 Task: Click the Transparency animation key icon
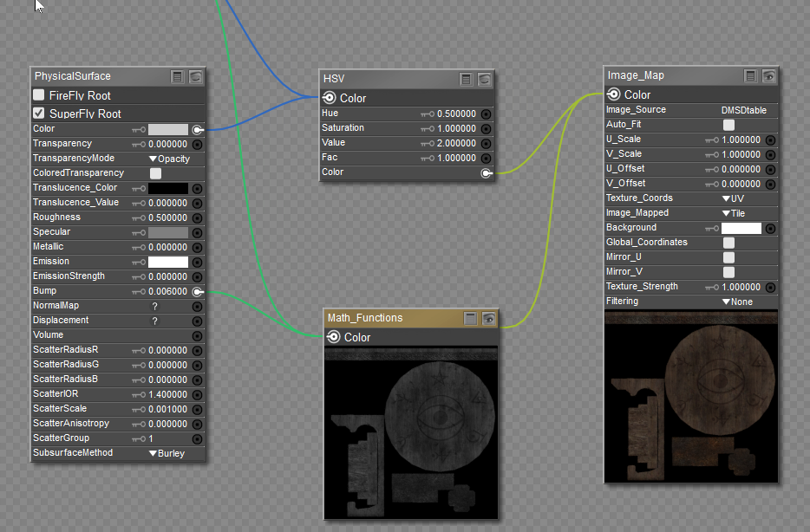pyautogui.click(x=139, y=145)
